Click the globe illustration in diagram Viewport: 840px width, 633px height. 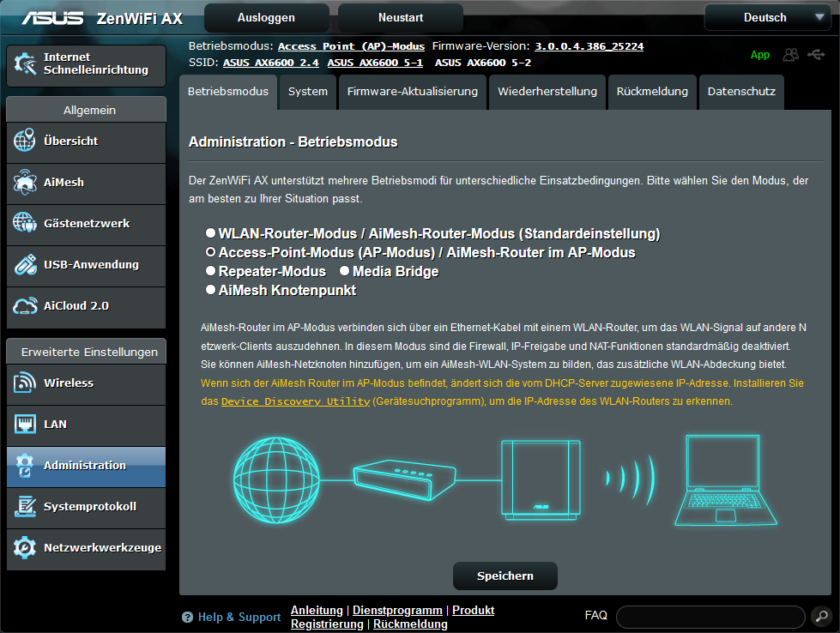(276, 479)
